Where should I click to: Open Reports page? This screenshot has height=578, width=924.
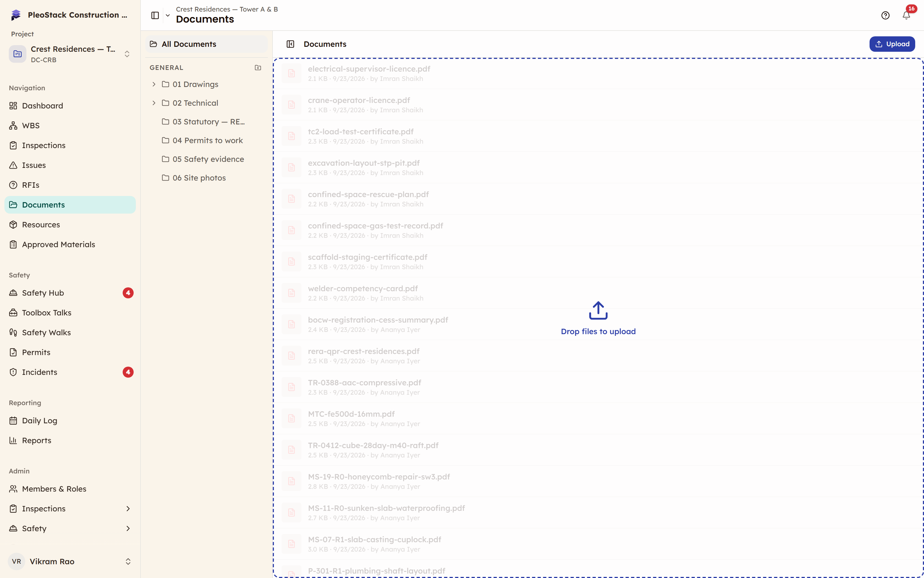pyautogui.click(x=70, y=440)
